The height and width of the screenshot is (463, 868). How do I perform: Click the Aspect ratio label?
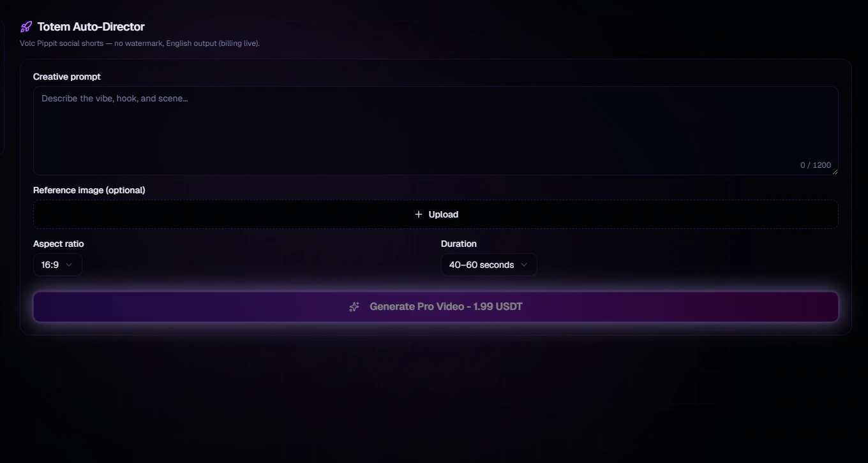(59, 244)
